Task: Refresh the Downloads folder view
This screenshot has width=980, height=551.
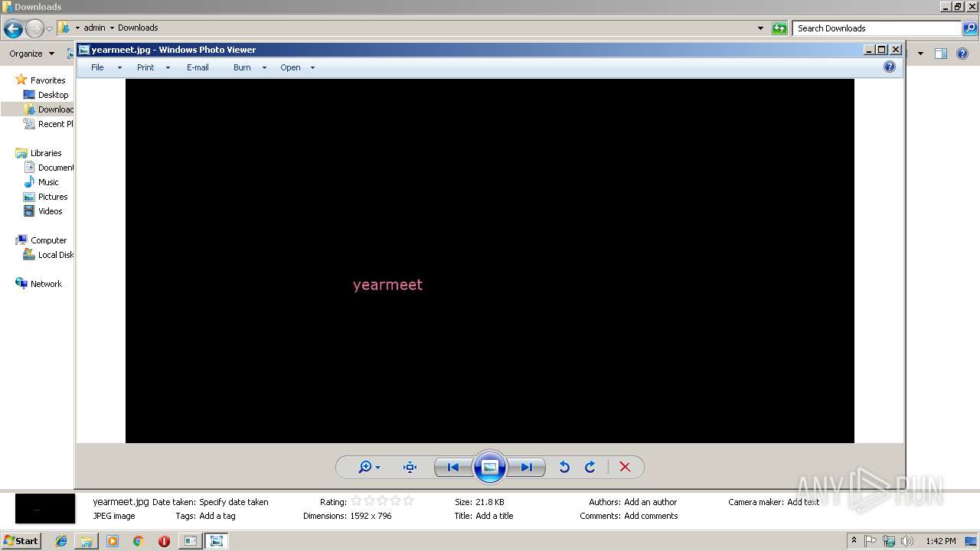Action: click(779, 28)
